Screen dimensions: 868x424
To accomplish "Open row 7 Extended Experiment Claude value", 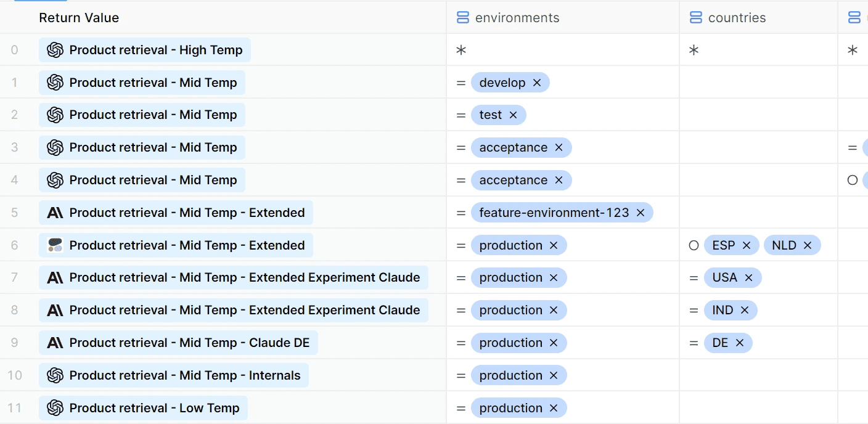I will [234, 278].
